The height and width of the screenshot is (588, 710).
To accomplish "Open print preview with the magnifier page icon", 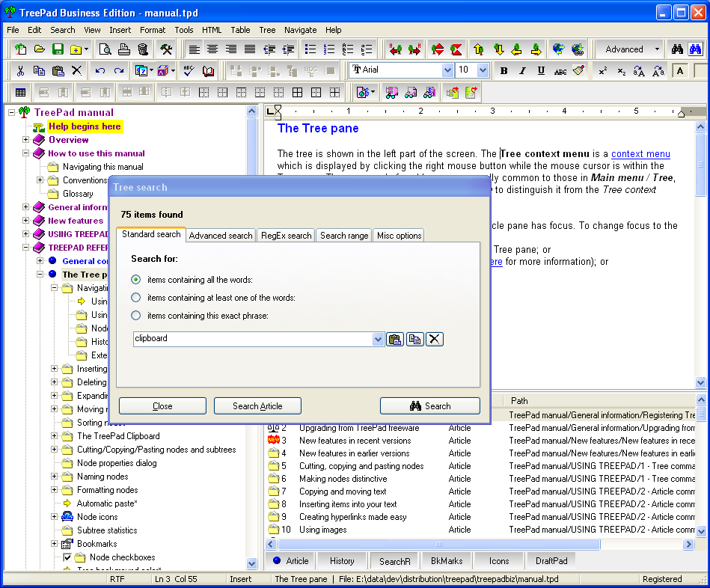I will pos(105,49).
